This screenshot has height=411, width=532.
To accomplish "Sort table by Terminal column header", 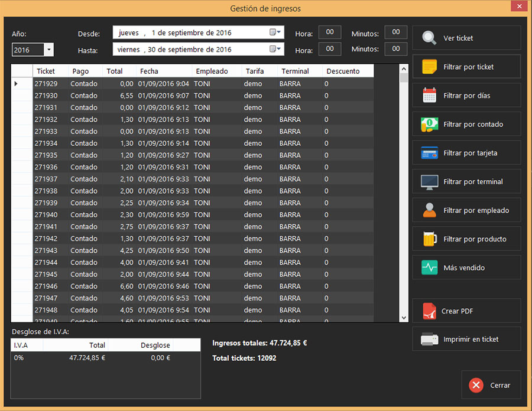I will click(x=300, y=71).
